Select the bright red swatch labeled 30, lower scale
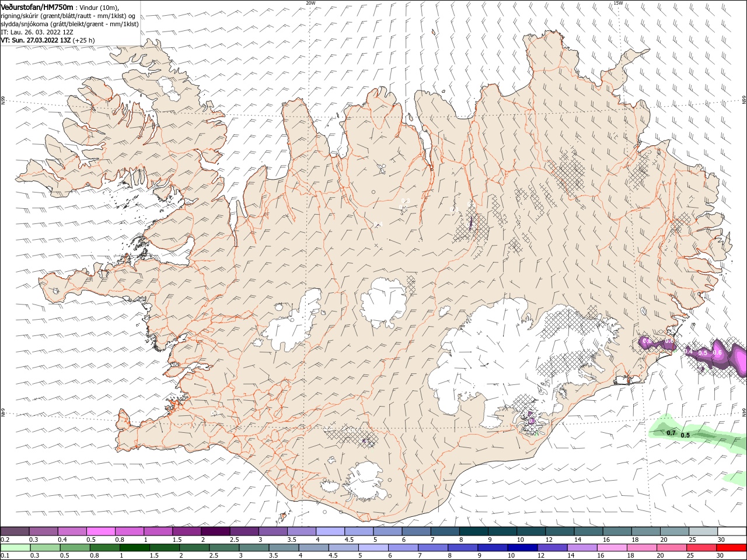The width and height of the screenshot is (747, 560). (732, 548)
